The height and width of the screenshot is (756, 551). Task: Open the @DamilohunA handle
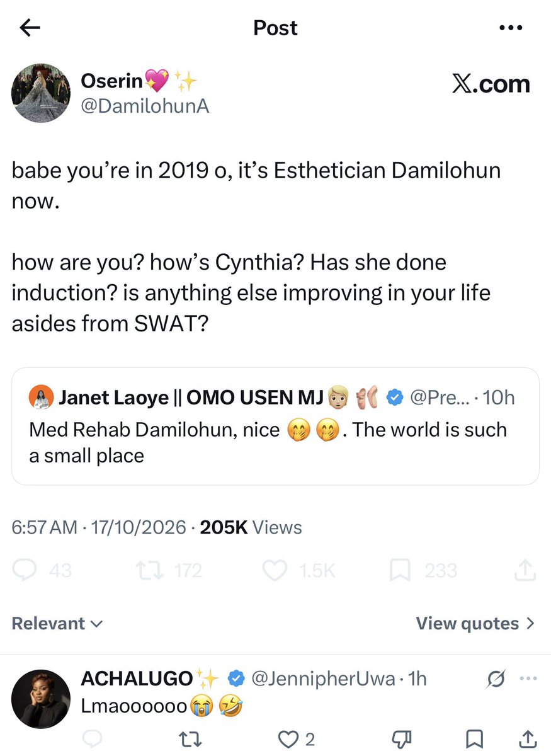(x=145, y=107)
